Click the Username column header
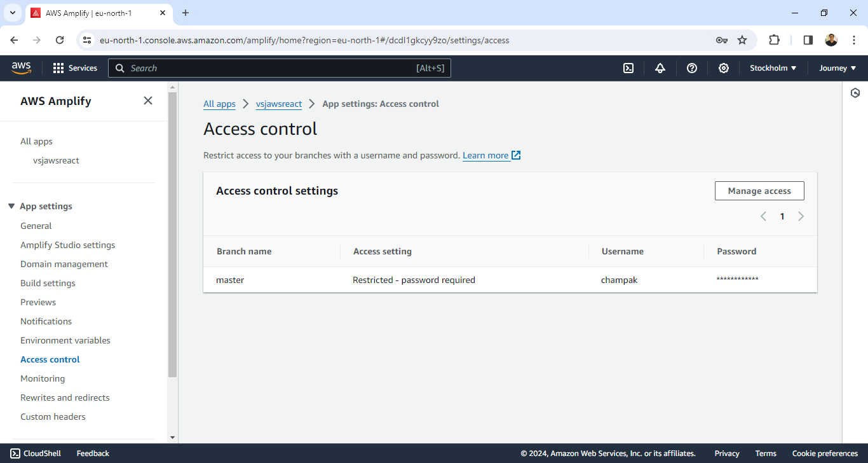 tap(623, 251)
